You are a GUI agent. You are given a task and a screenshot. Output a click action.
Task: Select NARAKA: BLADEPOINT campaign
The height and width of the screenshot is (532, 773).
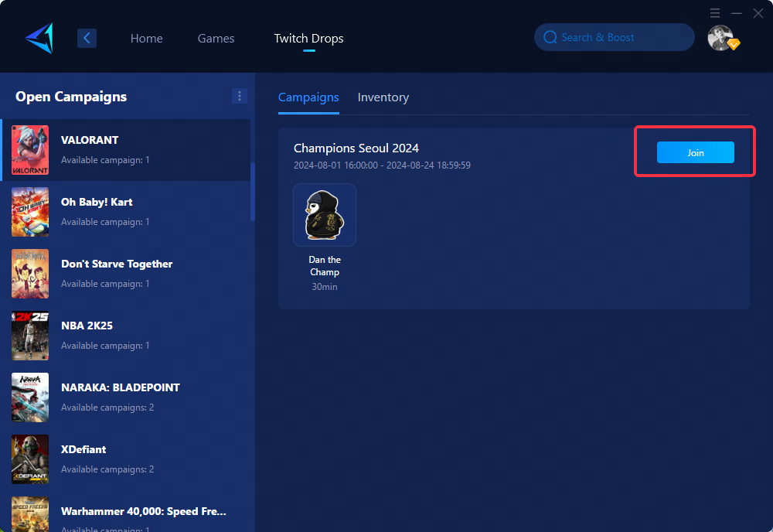tap(126, 397)
